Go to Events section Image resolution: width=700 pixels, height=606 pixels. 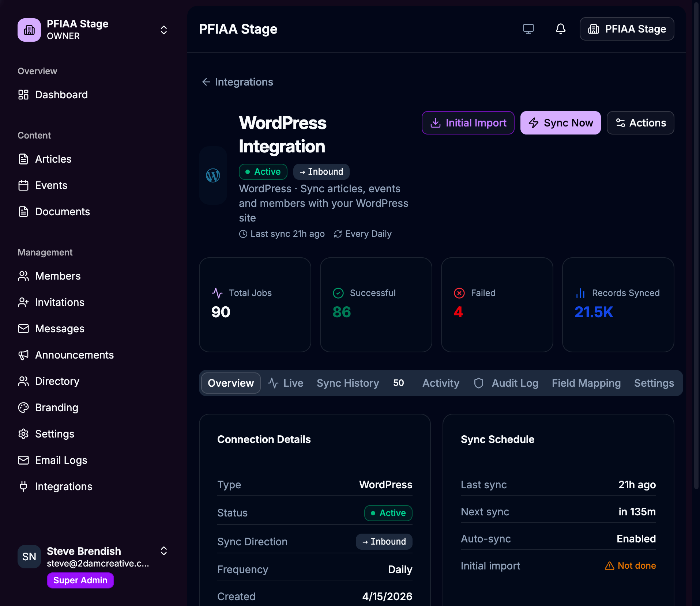[x=42, y=185]
